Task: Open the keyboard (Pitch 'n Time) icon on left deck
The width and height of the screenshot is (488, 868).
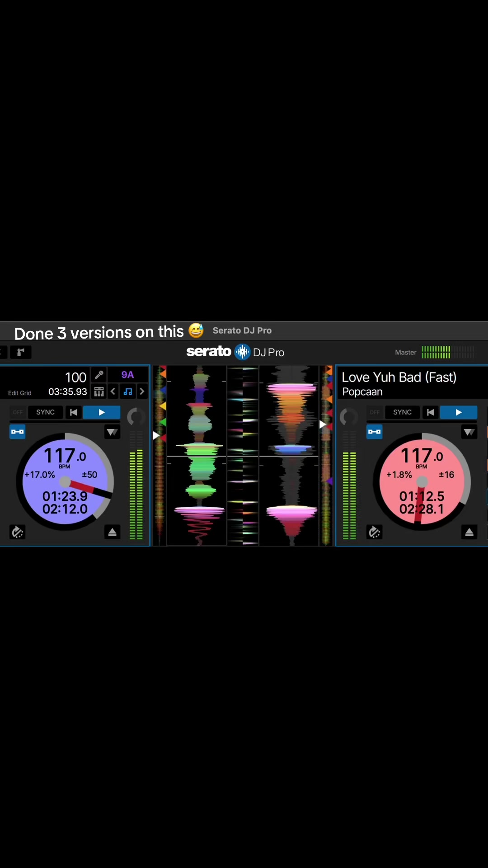Action: pos(99,392)
